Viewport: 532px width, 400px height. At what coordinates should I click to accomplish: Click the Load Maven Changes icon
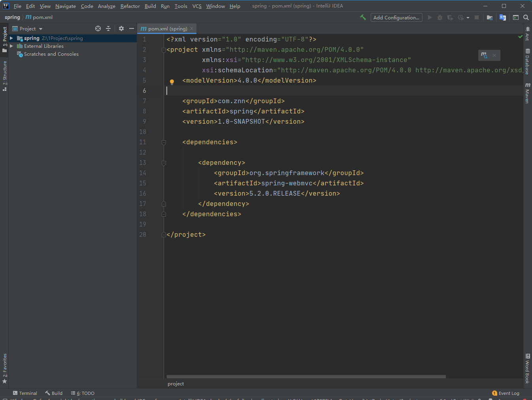484,55
